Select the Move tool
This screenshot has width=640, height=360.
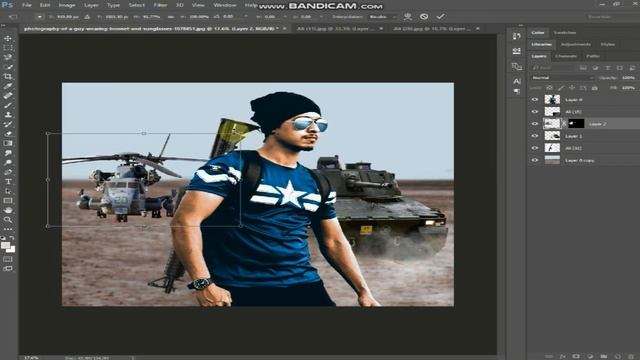(8, 38)
